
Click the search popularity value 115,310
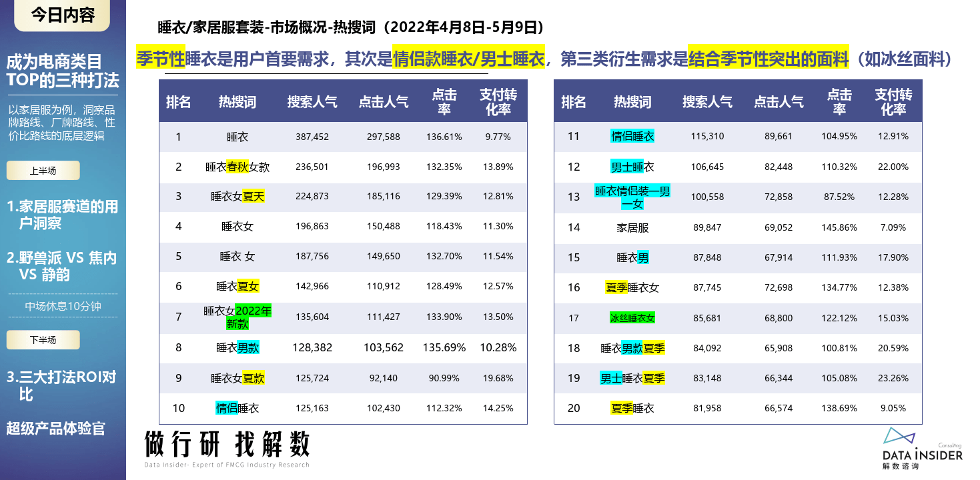point(707,136)
